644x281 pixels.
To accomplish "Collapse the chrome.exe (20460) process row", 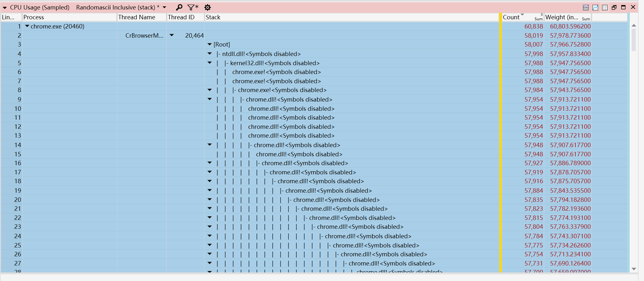I will click(x=27, y=26).
